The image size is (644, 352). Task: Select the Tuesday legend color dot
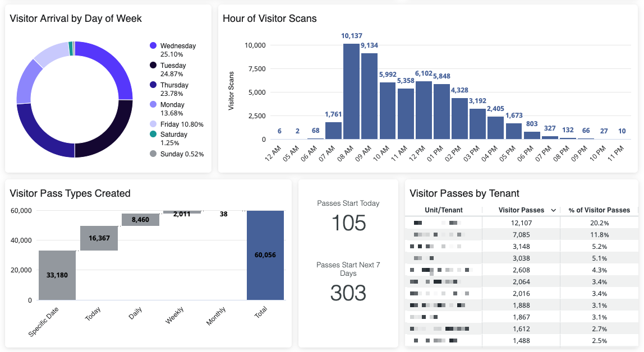coord(153,66)
